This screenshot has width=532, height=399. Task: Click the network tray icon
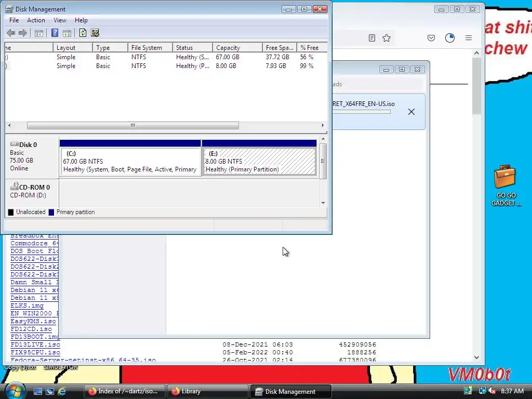(482, 391)
